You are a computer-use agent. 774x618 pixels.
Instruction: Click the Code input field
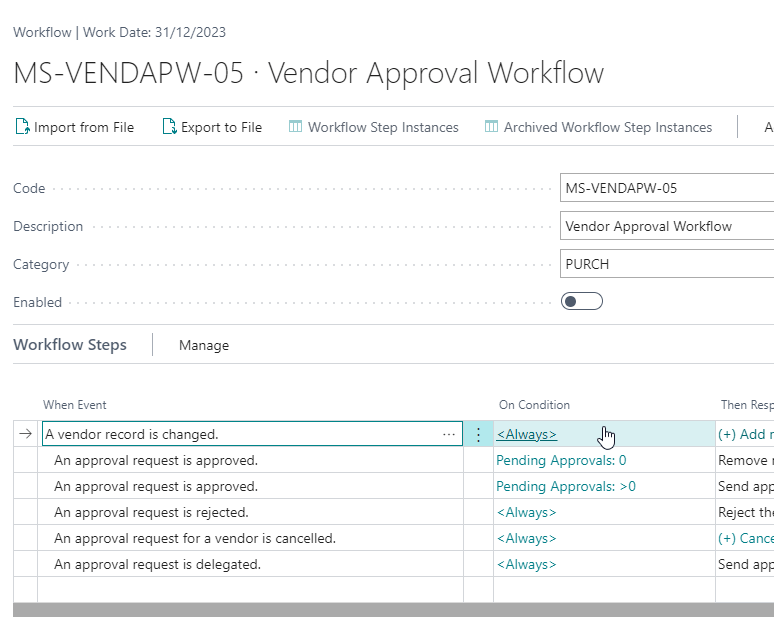click(666, 188)
